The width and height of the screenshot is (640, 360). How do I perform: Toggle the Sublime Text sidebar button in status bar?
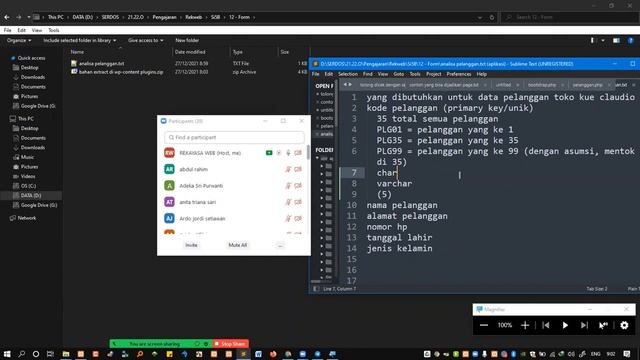316,289
